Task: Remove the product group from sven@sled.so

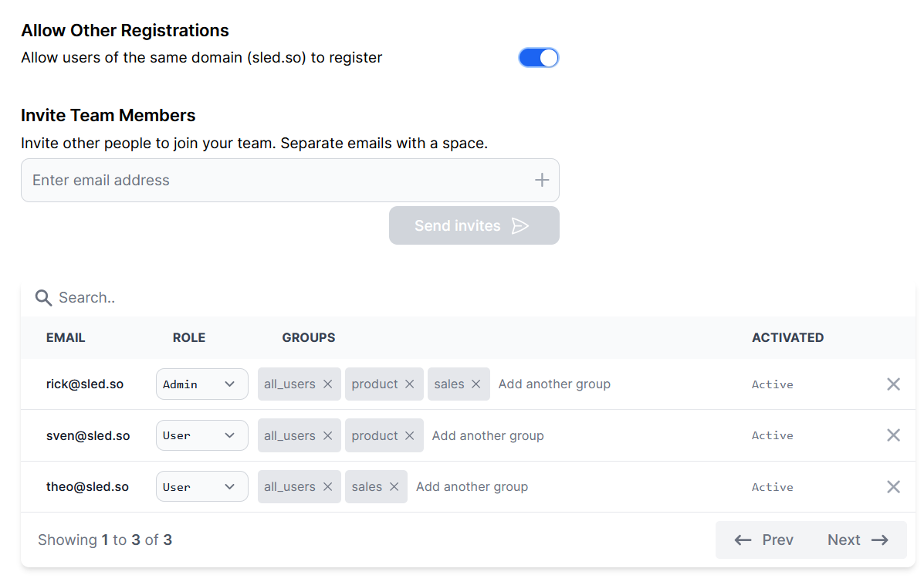Action: [x=409, y=435]
